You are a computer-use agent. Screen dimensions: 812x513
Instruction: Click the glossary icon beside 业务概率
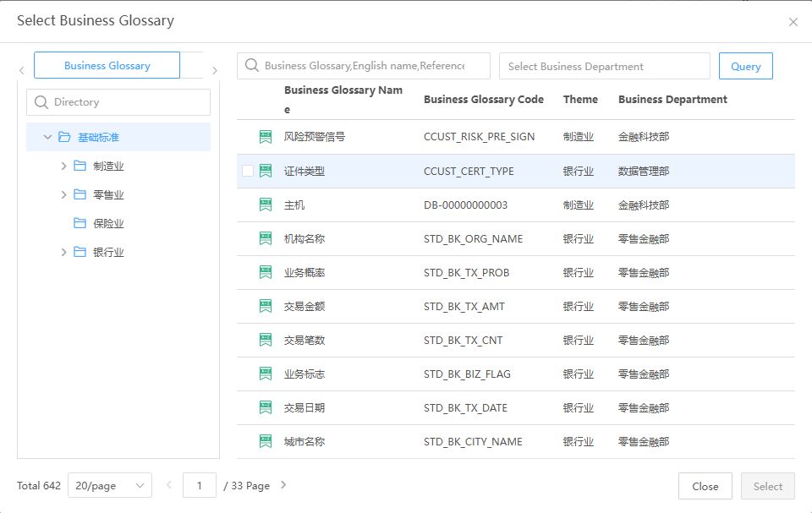[265, 272]
